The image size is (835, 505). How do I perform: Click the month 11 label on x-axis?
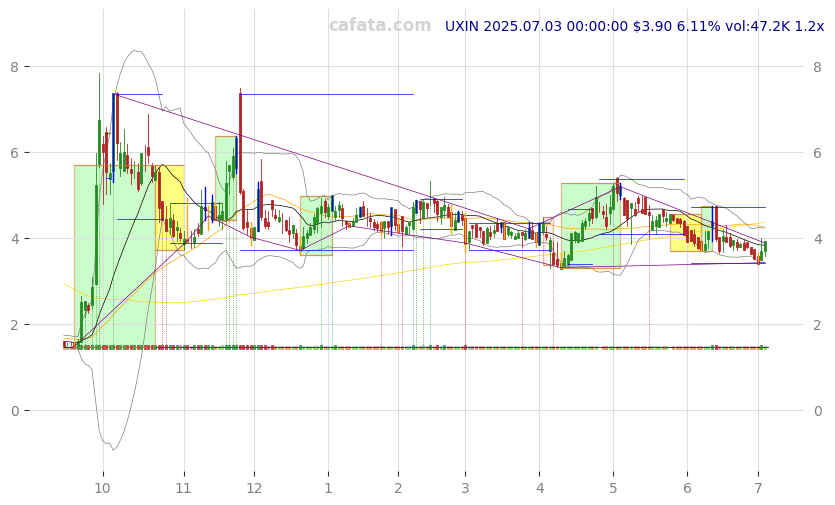tap(184, 488)
